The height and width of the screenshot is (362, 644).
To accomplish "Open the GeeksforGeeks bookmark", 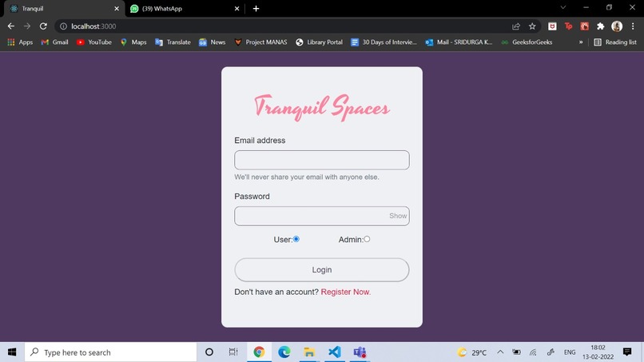I will [527, 42].
